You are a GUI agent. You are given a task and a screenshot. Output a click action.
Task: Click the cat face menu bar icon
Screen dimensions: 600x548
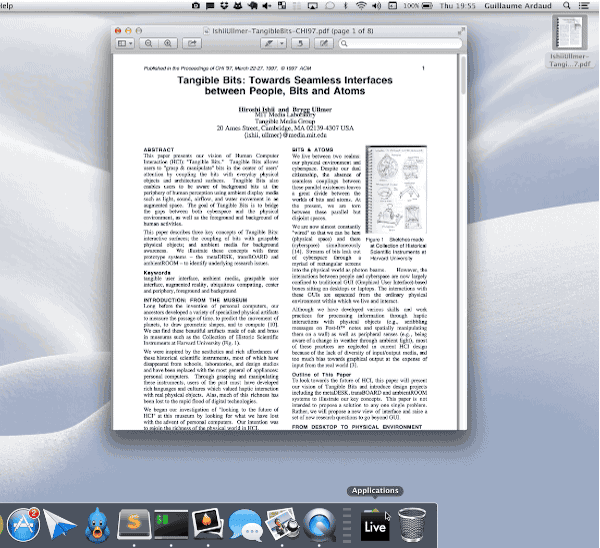pyautogui.click(x=238, y=6)
